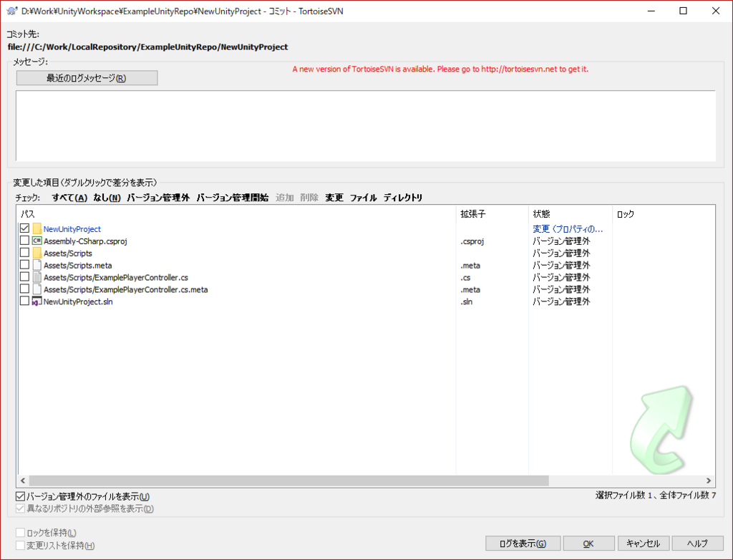The width and height of the screenshot is (733, 560).
Task: Click the バージョン管理外 check filter
Action: (158, 198)
